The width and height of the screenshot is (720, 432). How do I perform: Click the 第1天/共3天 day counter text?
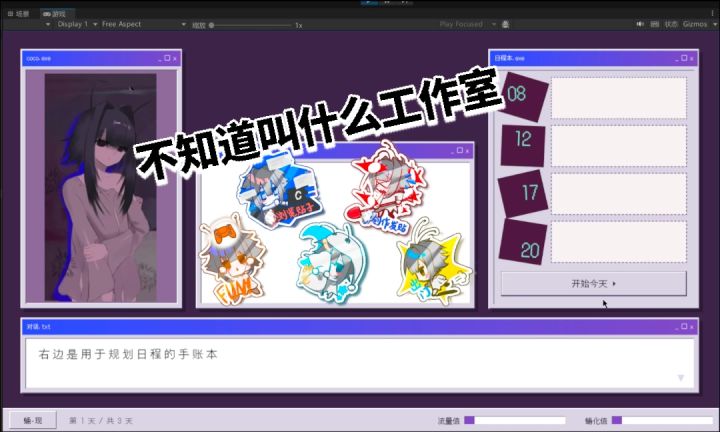(101, 421)
